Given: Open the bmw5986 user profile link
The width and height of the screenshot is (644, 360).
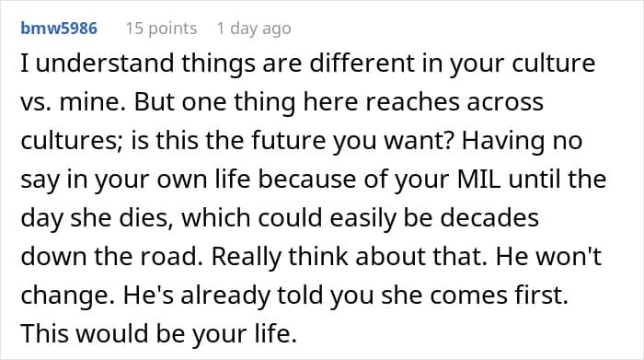Looking at the screenshot, I should click(x=59, y=29).
